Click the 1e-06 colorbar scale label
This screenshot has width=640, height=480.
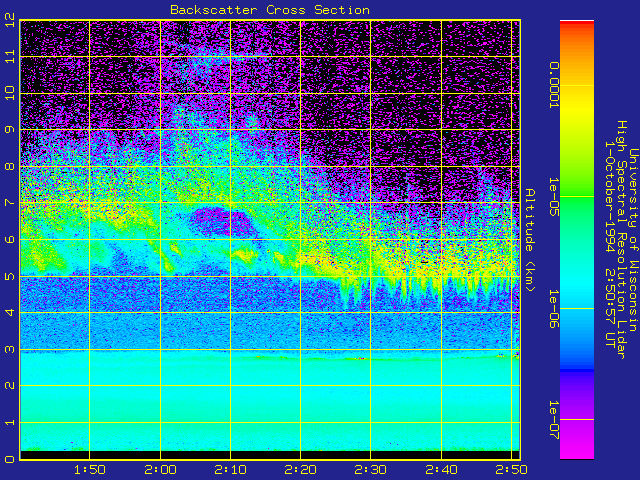coord(553,309)
